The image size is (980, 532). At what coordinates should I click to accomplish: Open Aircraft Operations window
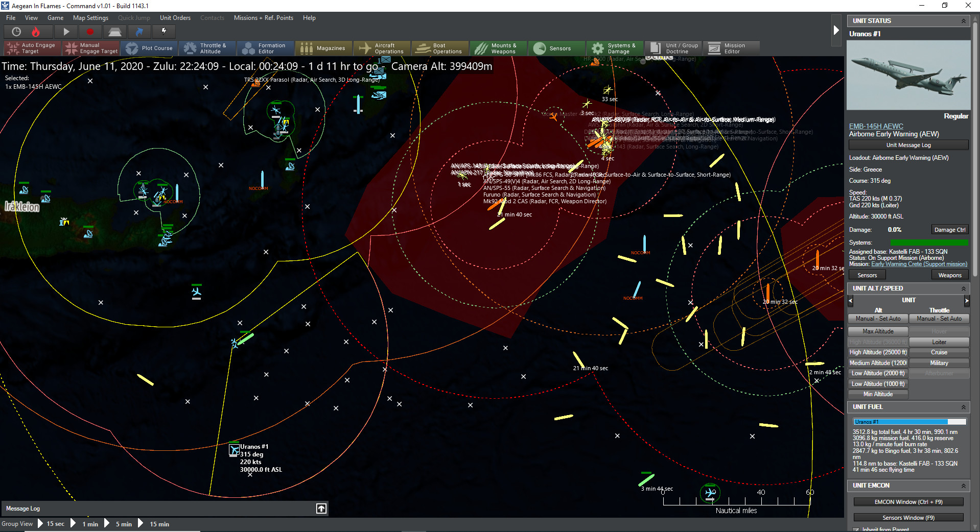[382, 48]
